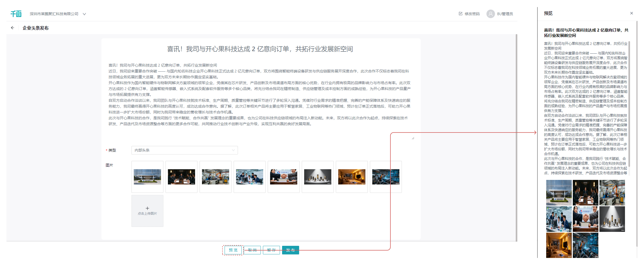Image resolution: width=644 pixels, height=265 pixels.
Task: Select the office building thumbnail in 图片
Action: [x=147, y=177]
